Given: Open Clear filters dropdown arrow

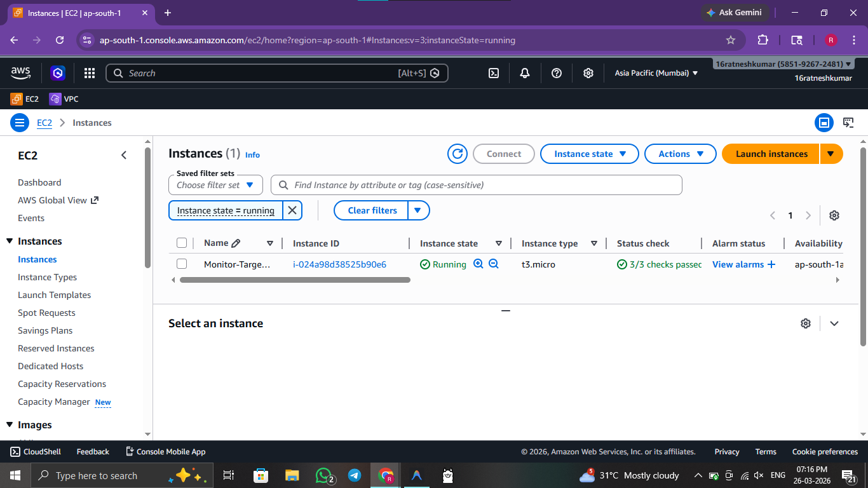Looking at the screenshot, I should pyautogui.click(x=418, y=210).
